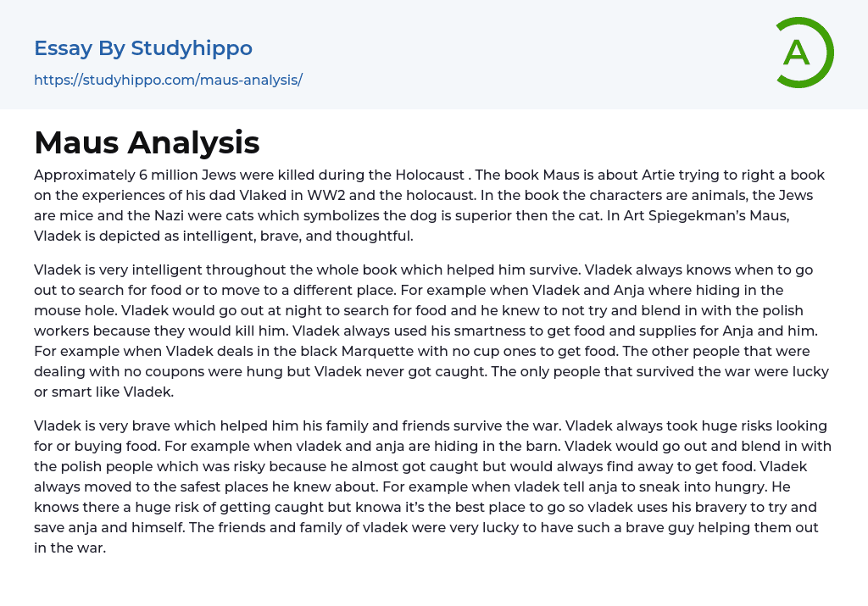868x606 pixels.
Task: Click the final line "in the war."
Action: point(70,548)
